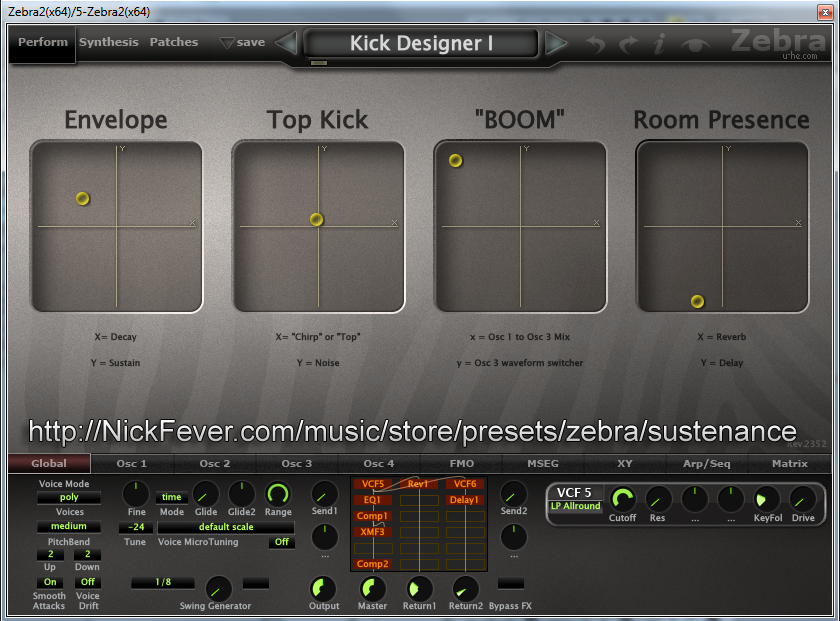This screenshot has width=840, height=621.
Task: Go to previous preset with left arrow
Action: 287,43
